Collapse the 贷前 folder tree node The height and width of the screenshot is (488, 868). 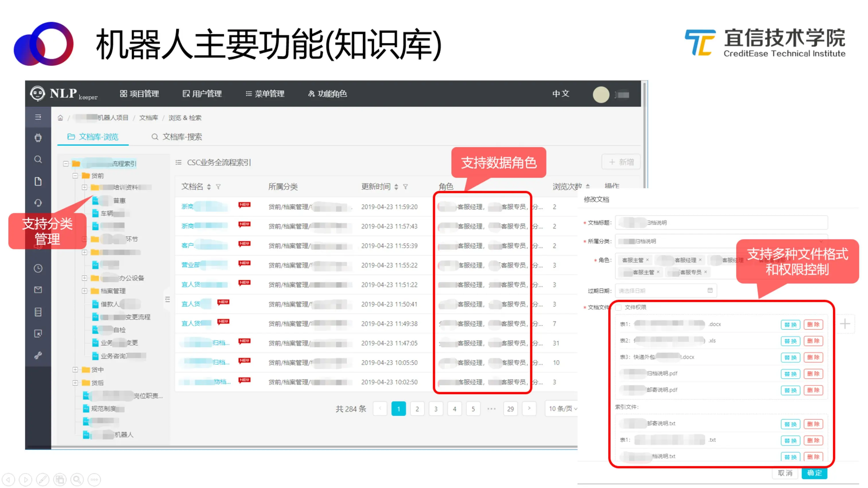(x=75, y=176)
